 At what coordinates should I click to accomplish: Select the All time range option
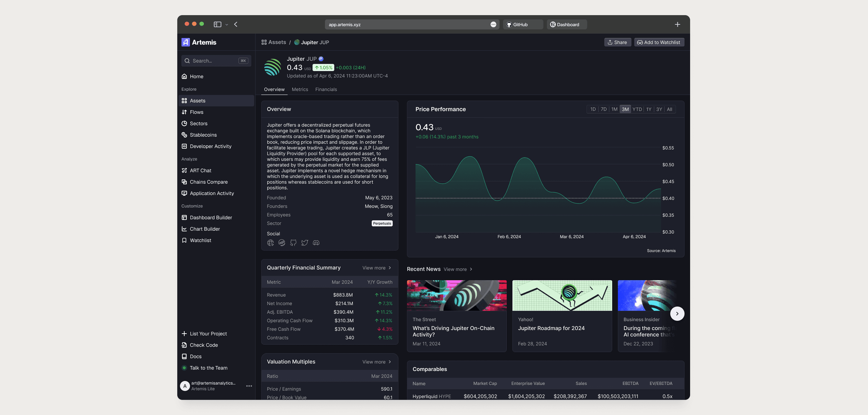pos(669,109)
